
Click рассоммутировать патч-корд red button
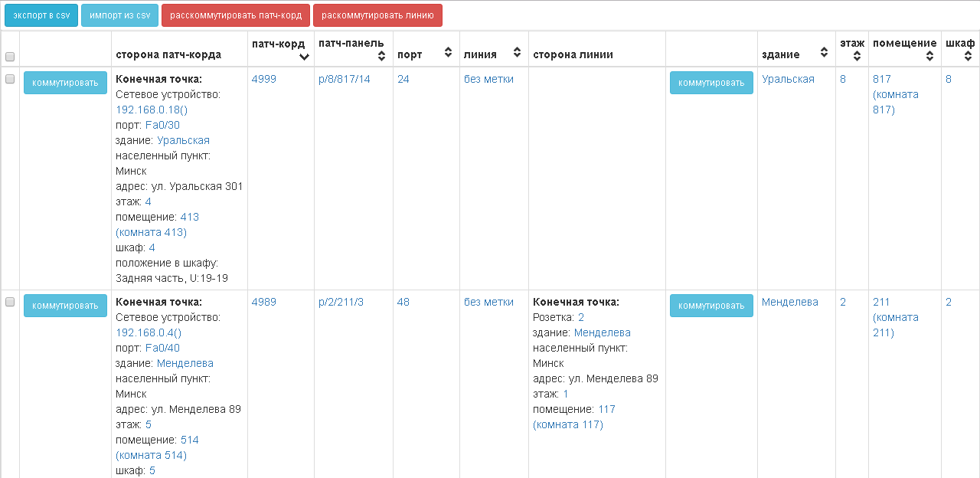tap(236, 15)
